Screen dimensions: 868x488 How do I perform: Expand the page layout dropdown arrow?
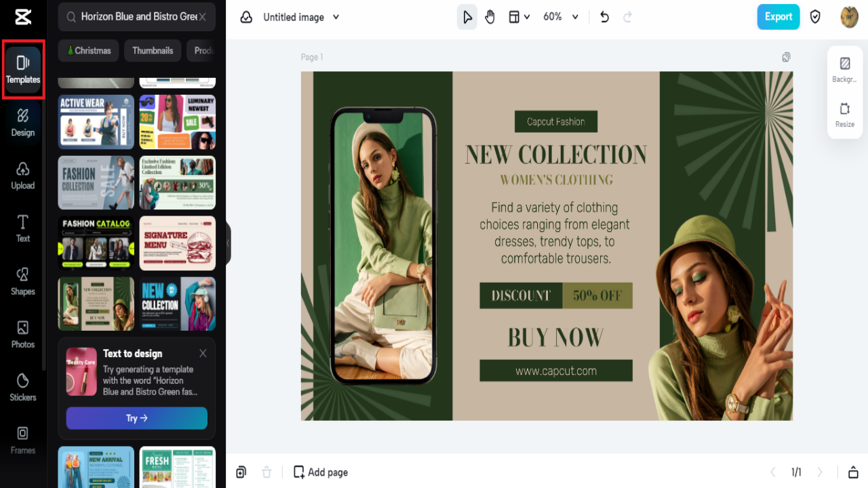527,17
